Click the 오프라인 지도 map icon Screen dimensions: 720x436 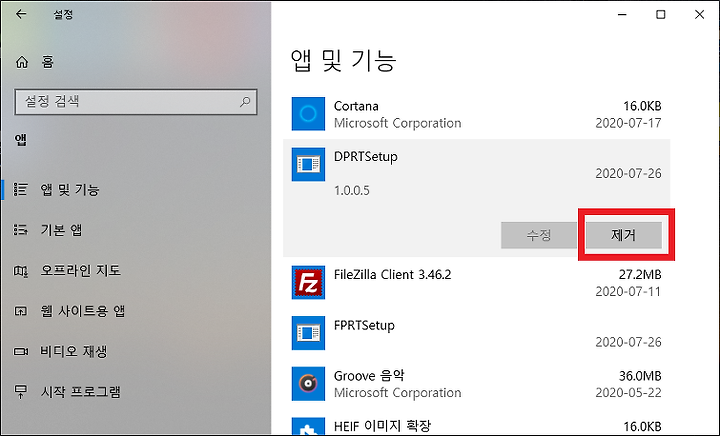pyautogui.click(x=21, y=271)
